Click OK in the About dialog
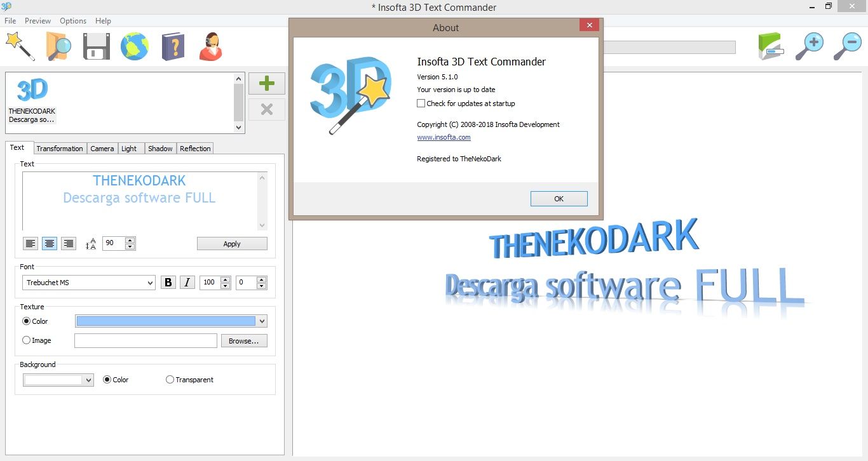868x461 pixels. click(559, 199)
